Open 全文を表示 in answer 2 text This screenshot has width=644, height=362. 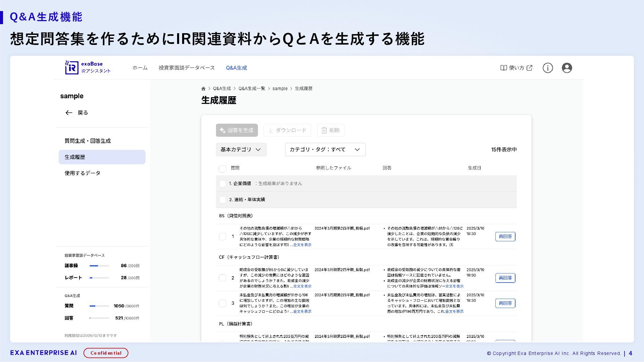[454, 286]
